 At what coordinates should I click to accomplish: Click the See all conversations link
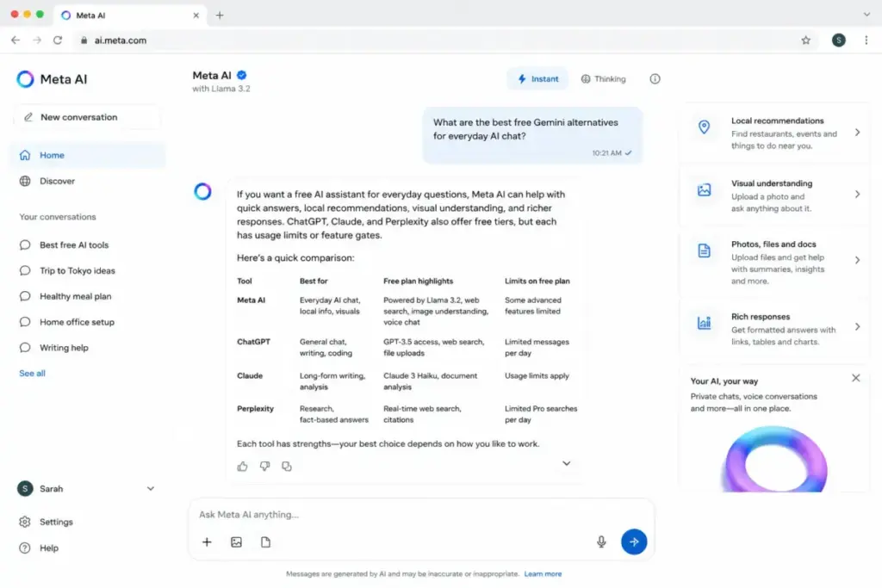click(32, 374)
